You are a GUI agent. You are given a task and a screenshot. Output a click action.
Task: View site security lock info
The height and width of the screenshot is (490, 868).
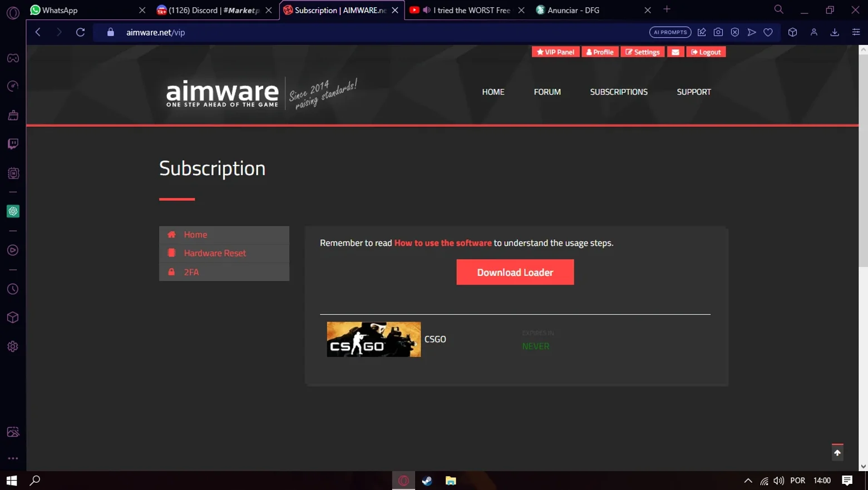(111, 32)
